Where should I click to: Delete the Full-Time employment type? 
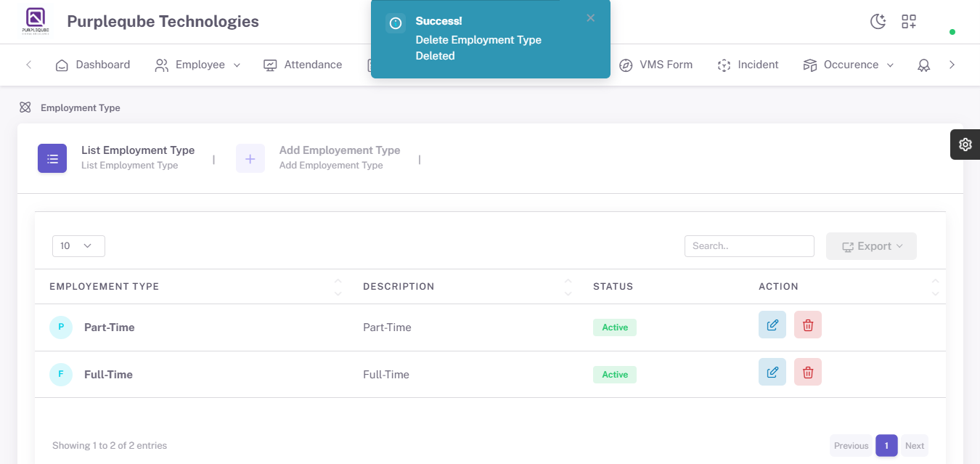808,372
